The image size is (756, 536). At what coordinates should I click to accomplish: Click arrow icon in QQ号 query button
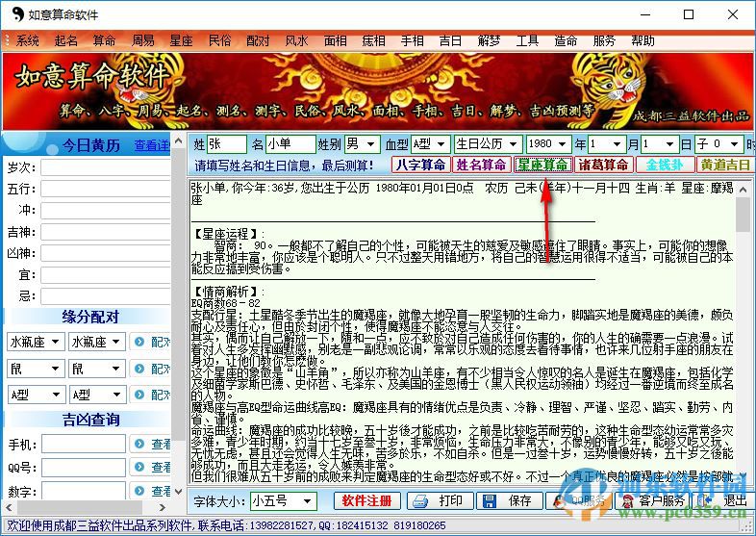pos(139,467)
